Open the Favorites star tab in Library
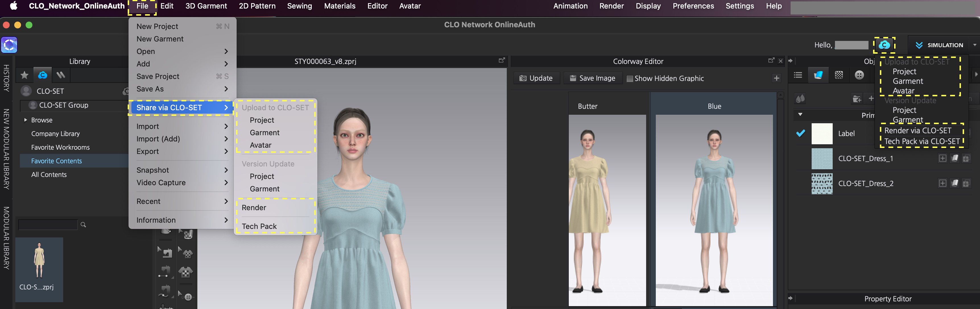The width and height of the screenshot is (980, 309). pos(24,75)
